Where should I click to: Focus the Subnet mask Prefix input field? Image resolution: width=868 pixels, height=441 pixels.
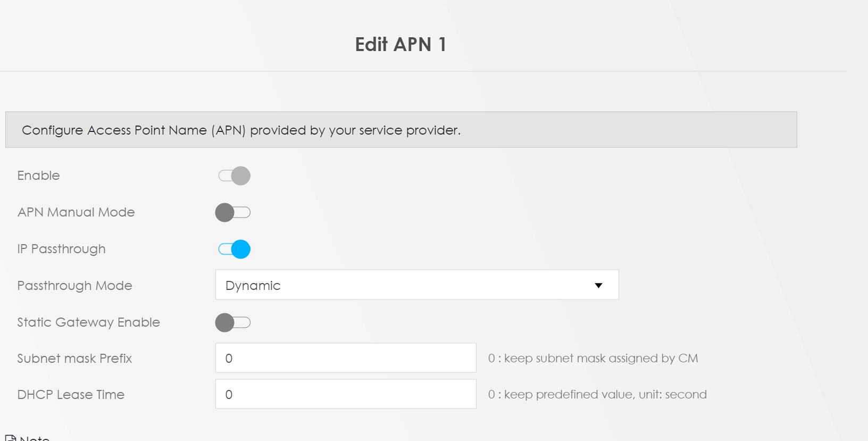pos(346,358)
